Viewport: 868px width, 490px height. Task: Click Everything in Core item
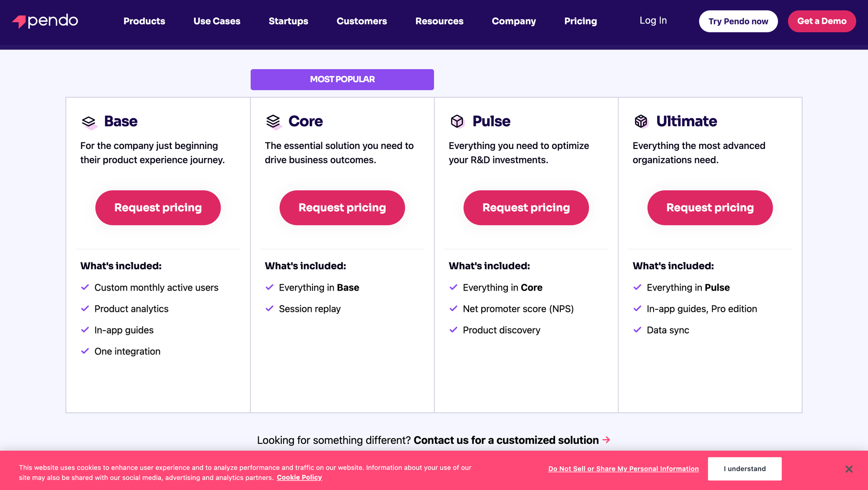503,288
